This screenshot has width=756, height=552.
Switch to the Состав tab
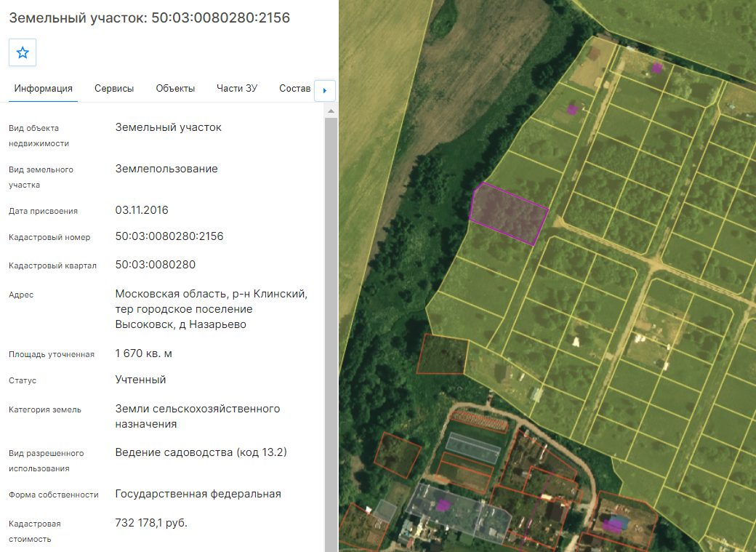click(x=294, y=88)
